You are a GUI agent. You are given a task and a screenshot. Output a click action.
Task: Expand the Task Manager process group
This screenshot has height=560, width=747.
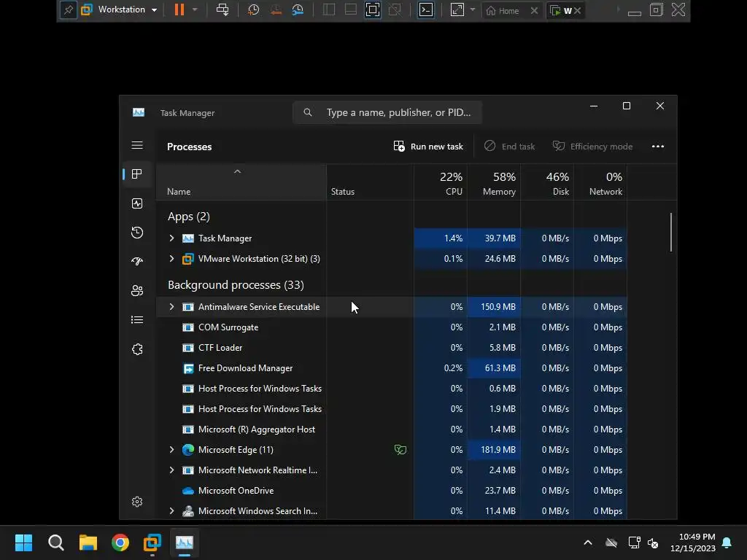point(172,238)
